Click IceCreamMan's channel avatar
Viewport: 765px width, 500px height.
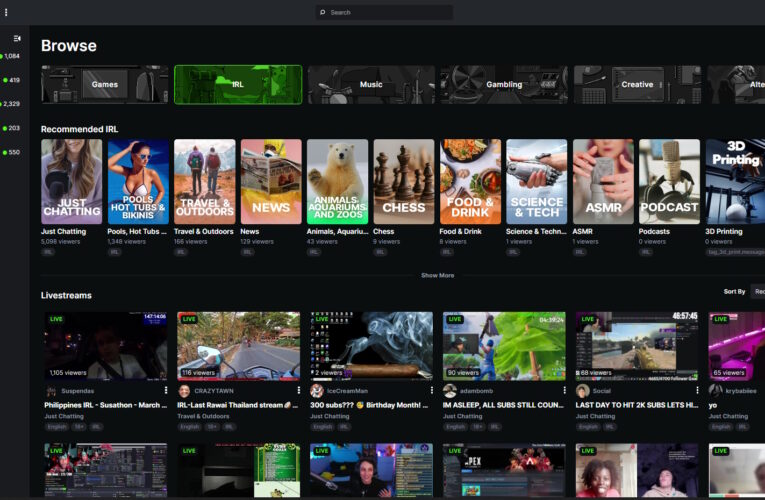(317, 391)
